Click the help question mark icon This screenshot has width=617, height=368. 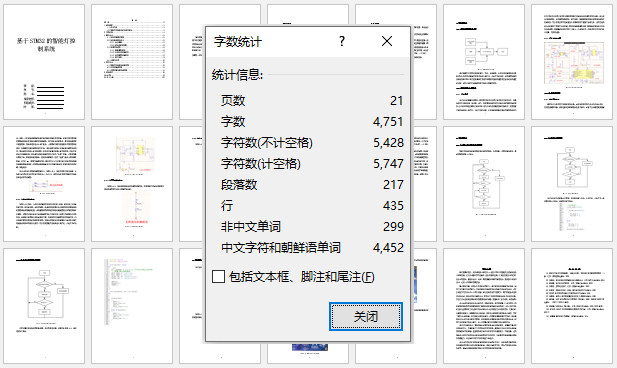coord(342,41)
